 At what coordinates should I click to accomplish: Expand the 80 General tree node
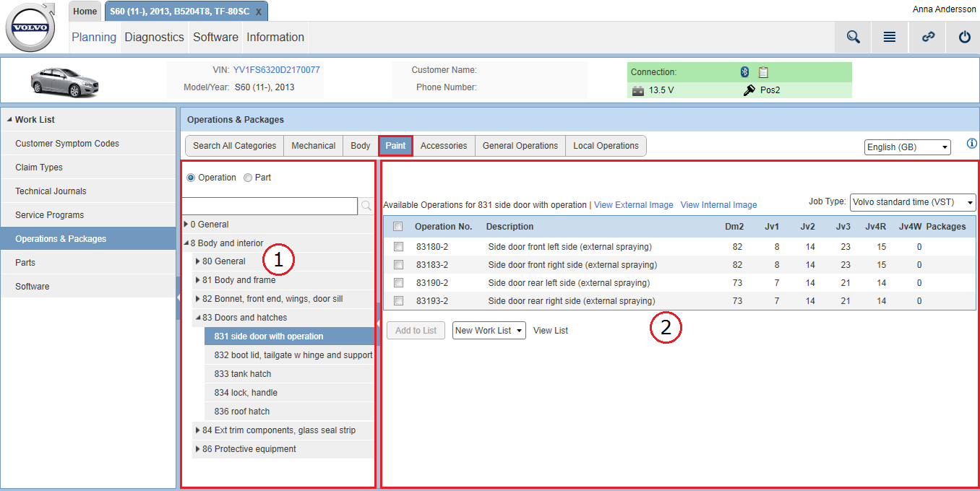point(198,261)
